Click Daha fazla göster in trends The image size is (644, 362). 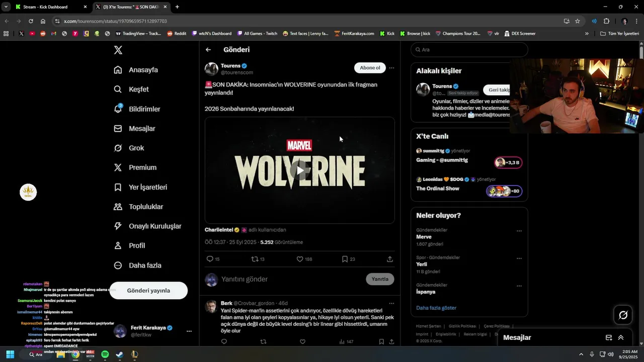[x=436, y=308]
